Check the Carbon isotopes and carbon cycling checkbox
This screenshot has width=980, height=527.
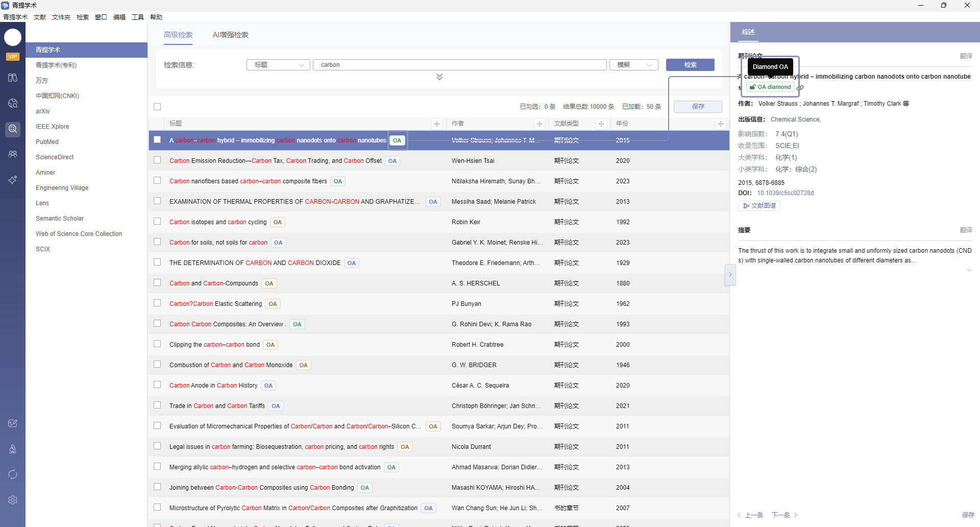pos(157,222)
